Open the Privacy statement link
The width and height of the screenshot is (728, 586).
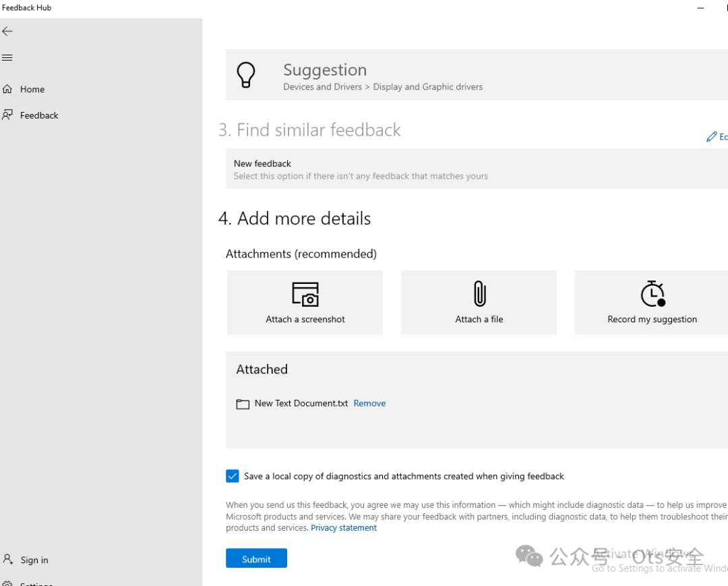click(344, 528)
